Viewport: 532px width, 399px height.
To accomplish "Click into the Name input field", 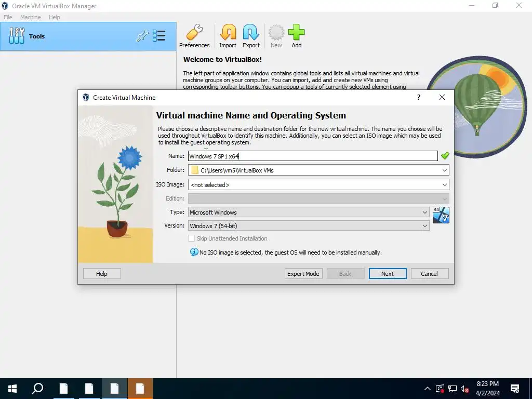I will point(313,156).
